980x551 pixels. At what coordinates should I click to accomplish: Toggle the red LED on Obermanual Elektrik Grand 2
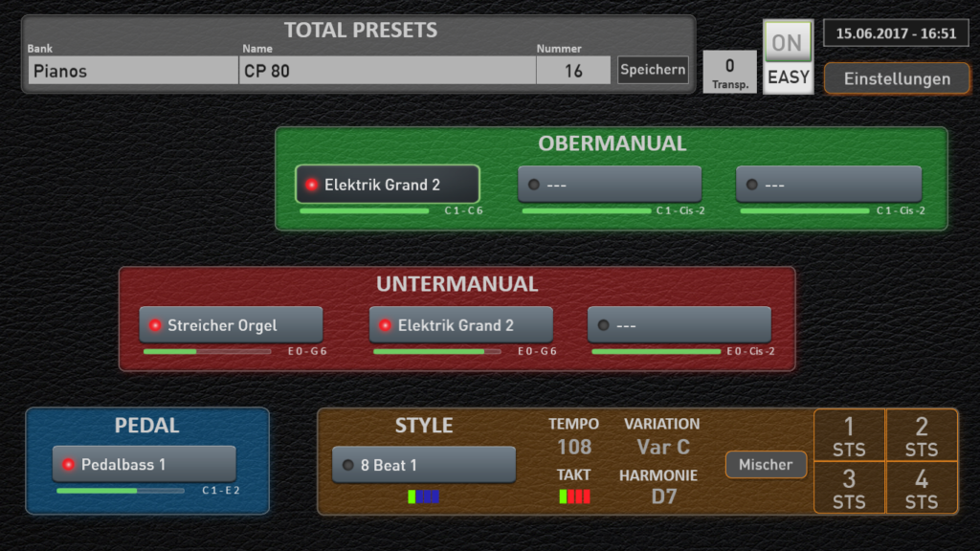[x=311, y=185]
